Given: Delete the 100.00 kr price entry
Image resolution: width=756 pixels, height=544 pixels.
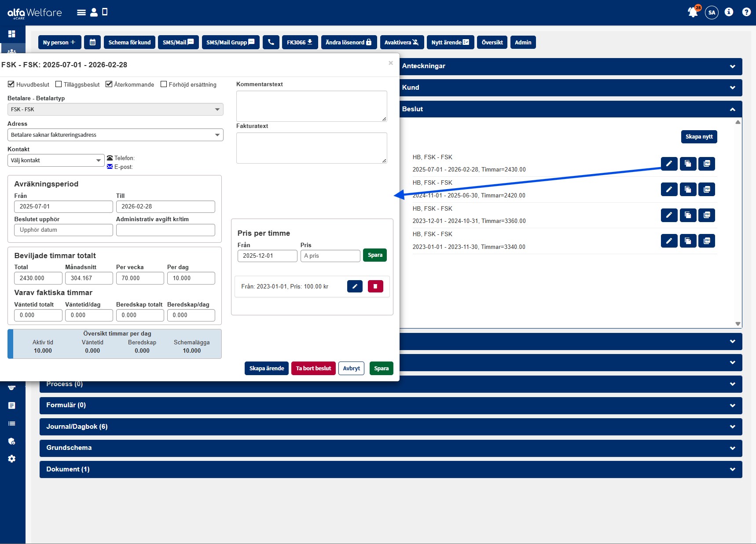Looking at the screenshot, I should click(375, 286).
